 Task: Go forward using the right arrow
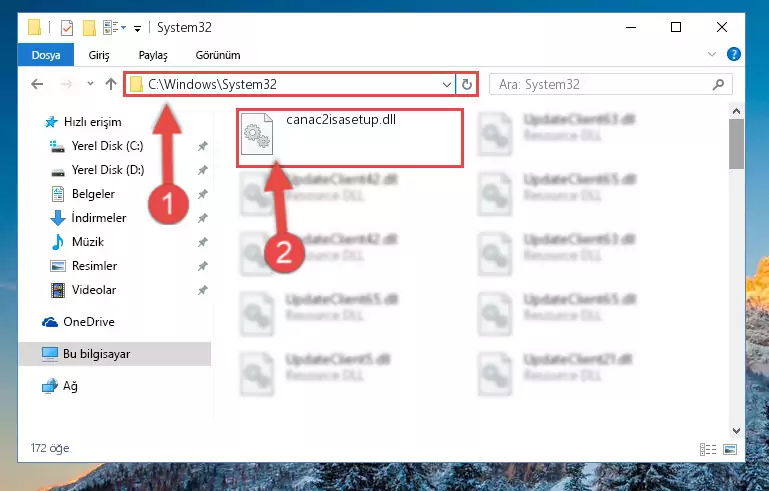click(66, 84)
